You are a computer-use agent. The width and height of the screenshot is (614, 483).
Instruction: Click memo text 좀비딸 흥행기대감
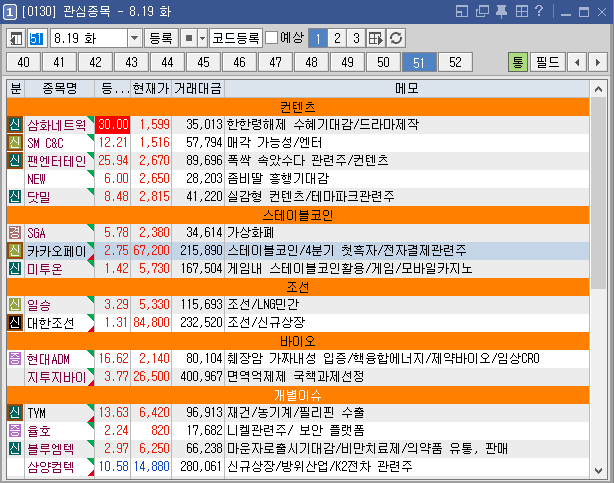pos(278,179)
